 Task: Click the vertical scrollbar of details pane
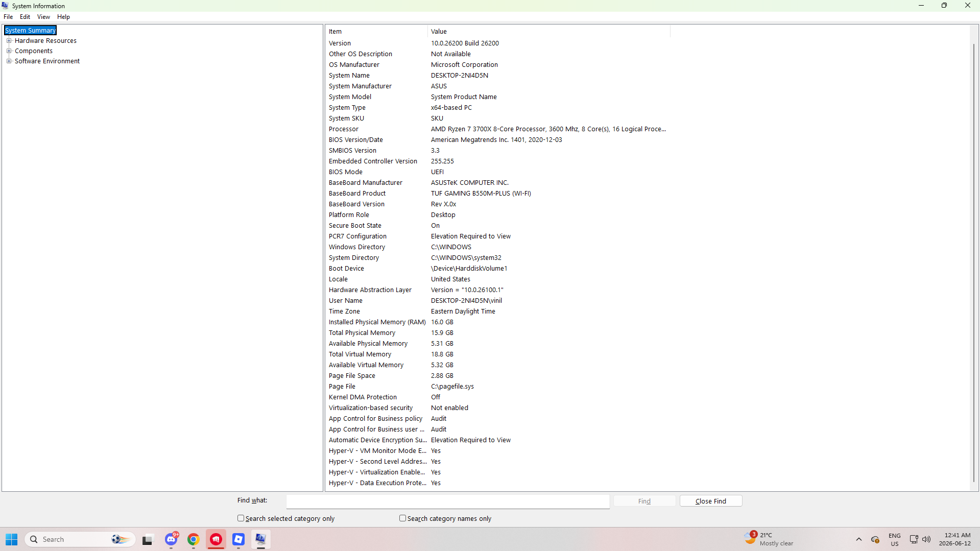(974, 263)
